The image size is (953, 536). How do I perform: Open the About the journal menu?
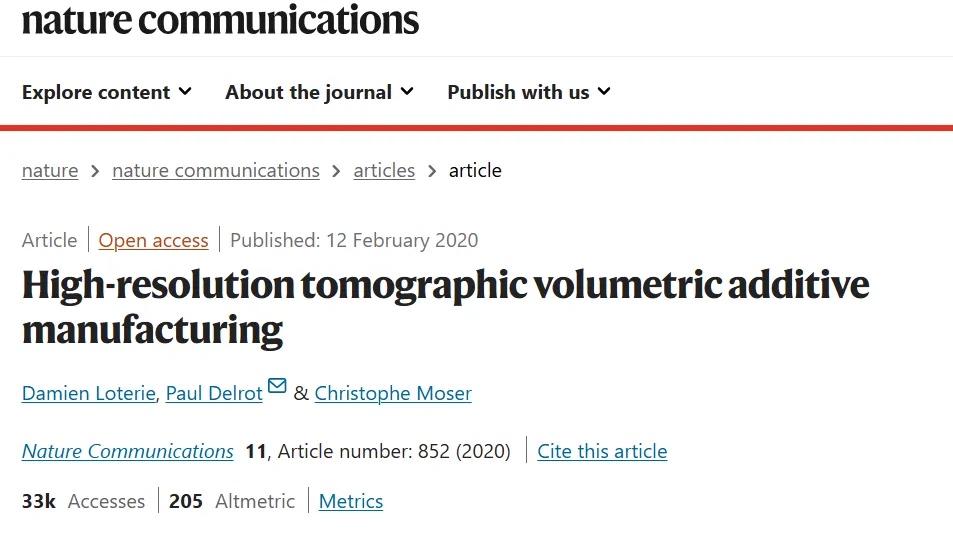(x=318, y=92)
